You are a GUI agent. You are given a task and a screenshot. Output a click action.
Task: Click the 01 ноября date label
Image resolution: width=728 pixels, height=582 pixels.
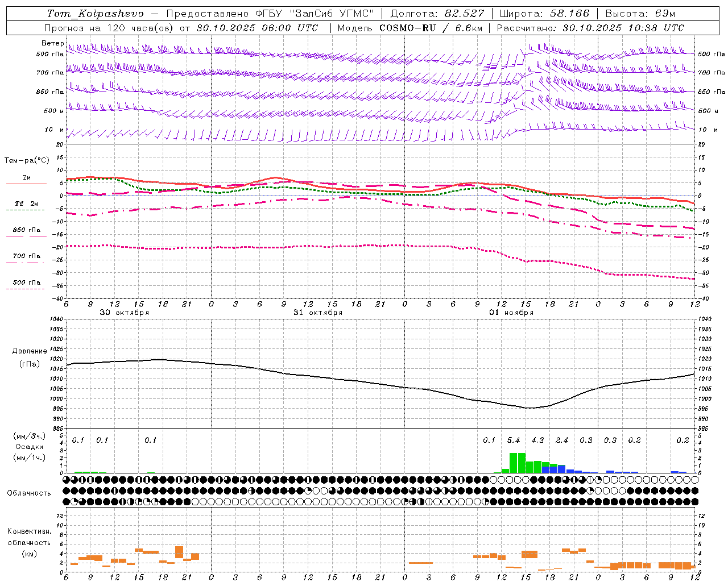point(511,313)
